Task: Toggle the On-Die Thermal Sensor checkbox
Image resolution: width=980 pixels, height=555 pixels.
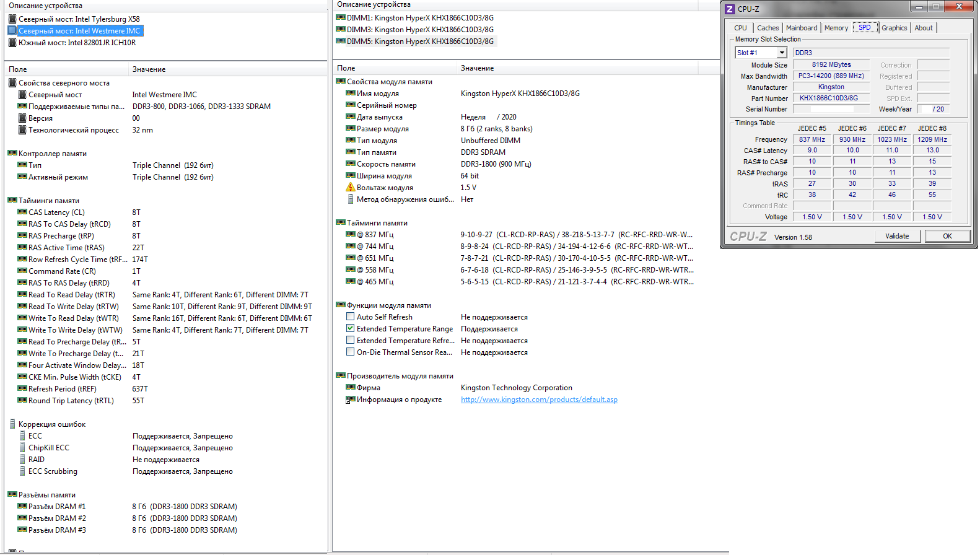Action: coord(351,352)
